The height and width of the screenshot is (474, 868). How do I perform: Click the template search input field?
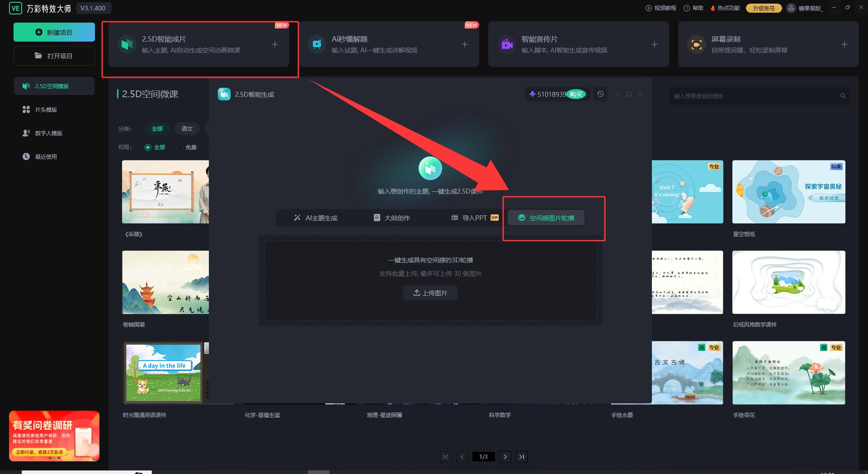coord(754,96)
